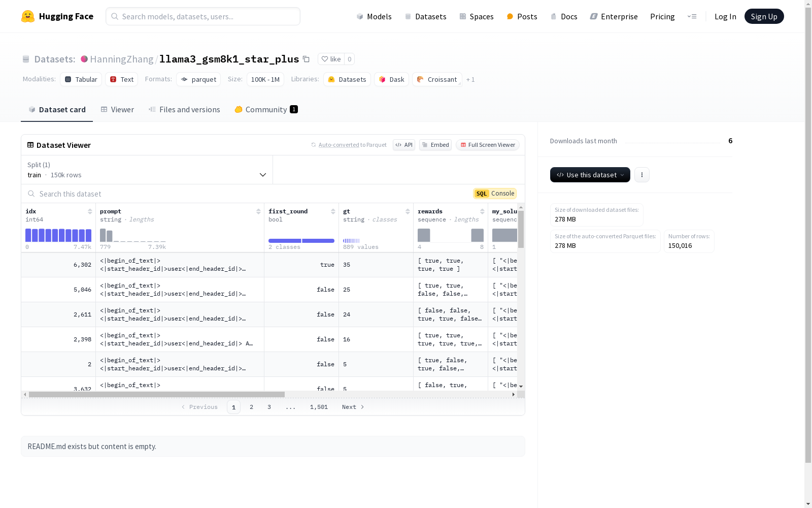This screenshot has height=508, width=812.
Task: Click the table vertical scrollbar
Action: coord(521,230)
